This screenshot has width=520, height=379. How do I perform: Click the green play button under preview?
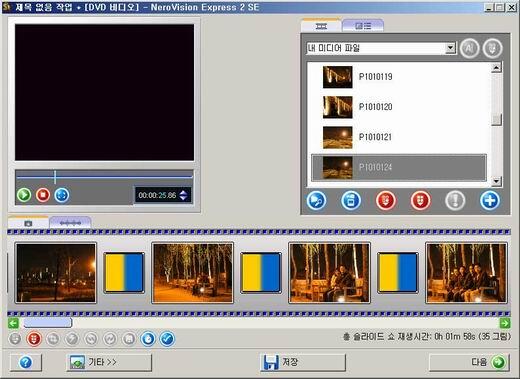(x=24, y=195)
